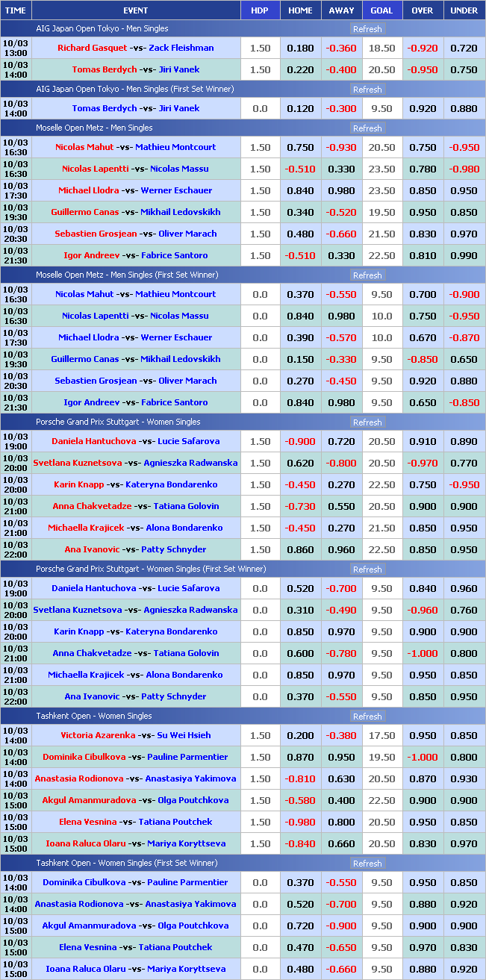Viewport: 486px width, 980px height.
Task: Select home odds -0.900 for Hantuchova vs Safarova
Action: [300, 442]
